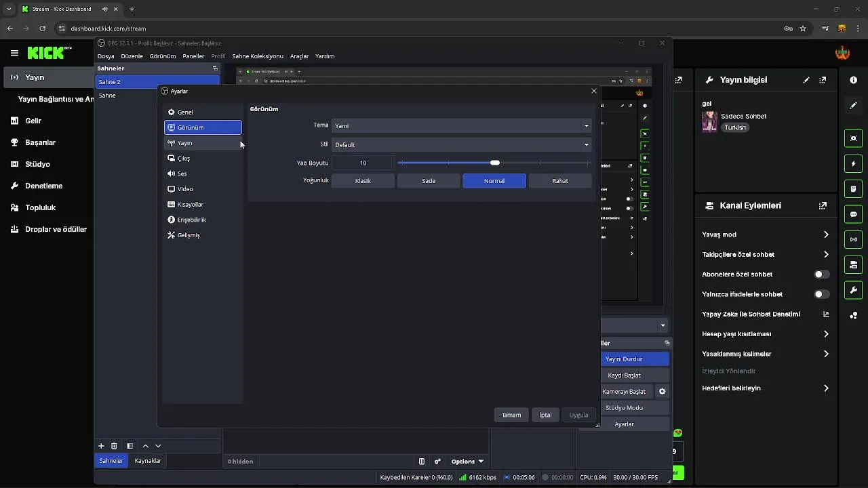Click the vertical mixer layout icon beside Options
Image resolution: width=868 pixels, height=488 pixels.
click(421, 462)
